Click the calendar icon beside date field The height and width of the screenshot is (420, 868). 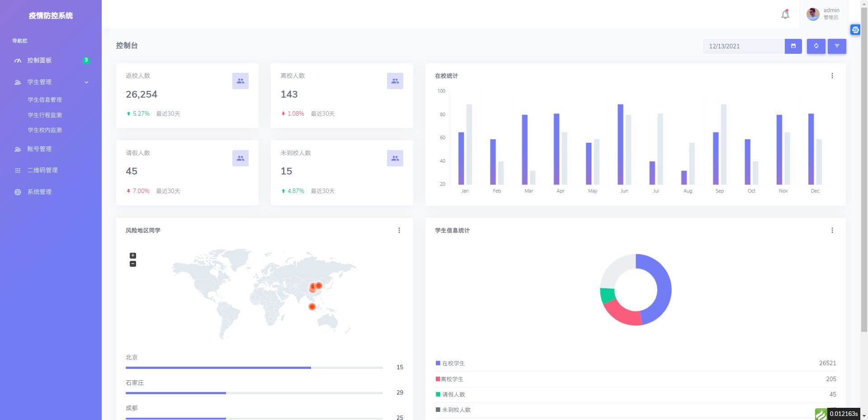click(x=793, y=46)
